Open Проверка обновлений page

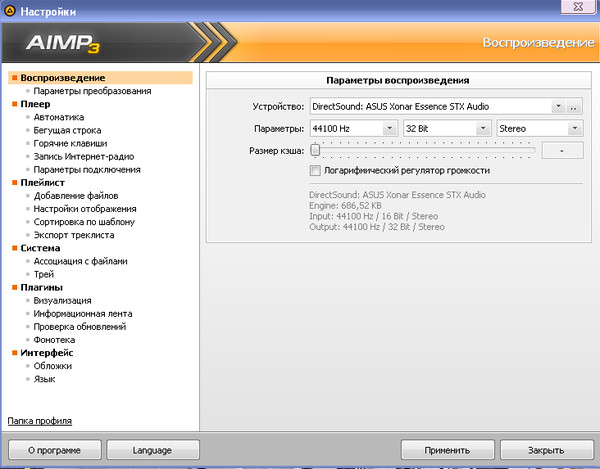(x=80, y=327)
